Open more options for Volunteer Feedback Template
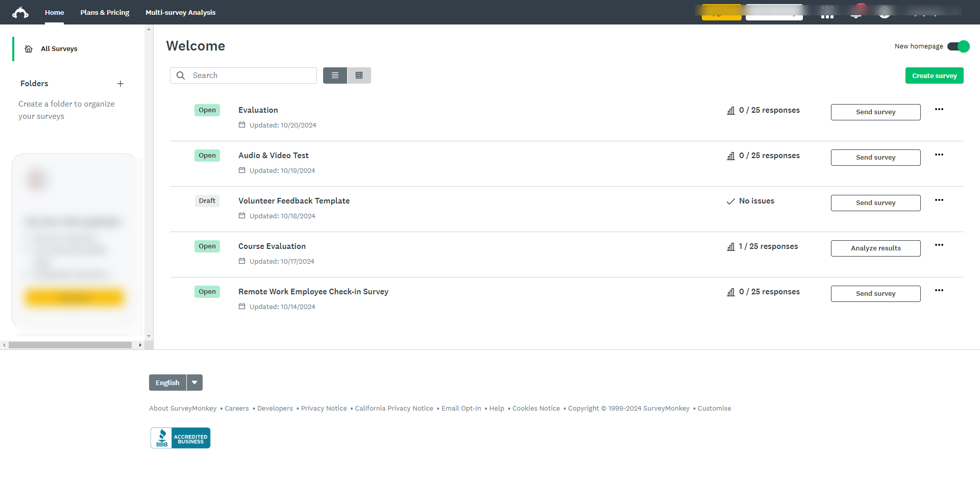 pos(939,200)
